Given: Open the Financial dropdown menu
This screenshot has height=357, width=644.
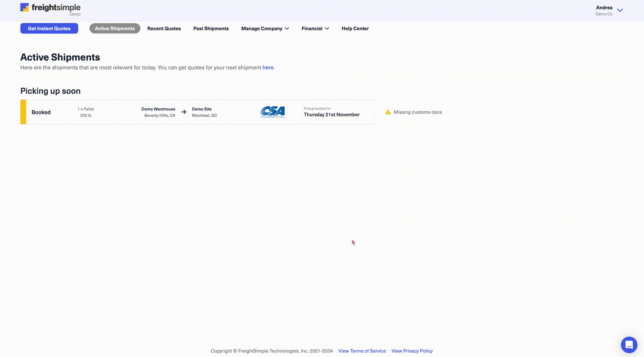Looking at the screenshot, I should point(315,29).
